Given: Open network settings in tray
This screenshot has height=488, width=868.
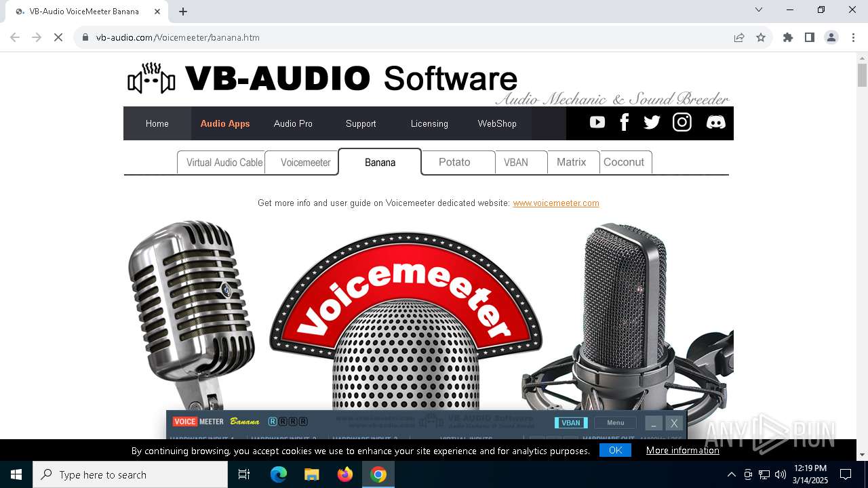Looking at the screenshot, I should point(764,474).
